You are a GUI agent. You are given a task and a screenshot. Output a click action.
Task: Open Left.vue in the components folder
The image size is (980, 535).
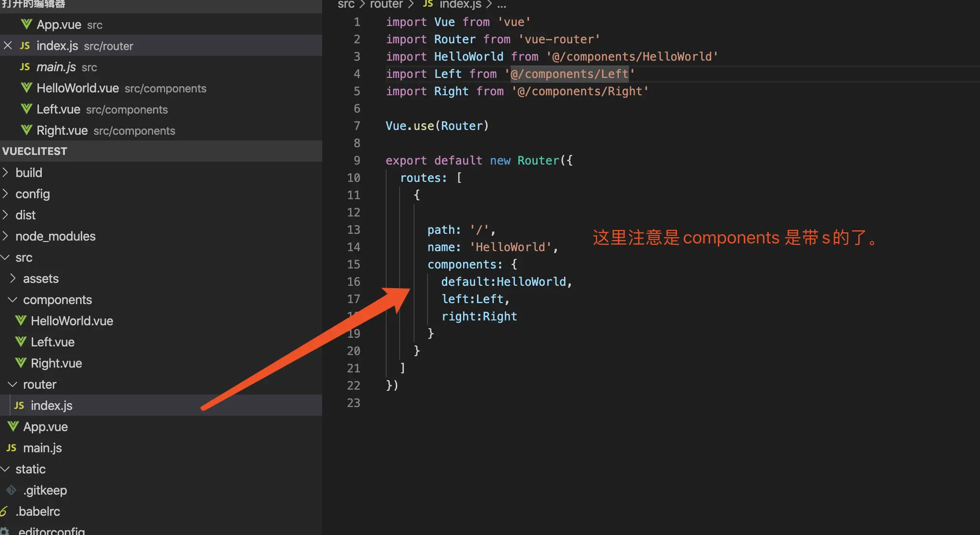(x=52, y=342)
